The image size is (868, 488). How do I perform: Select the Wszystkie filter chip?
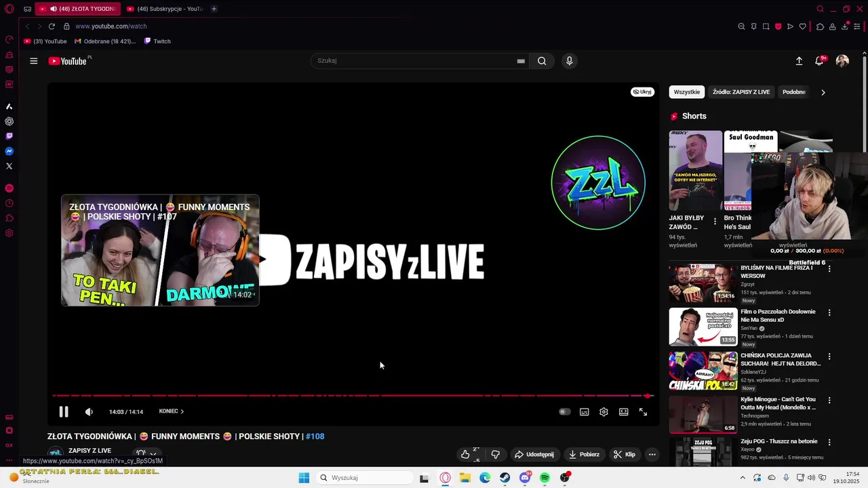click(x=686, y=92)
